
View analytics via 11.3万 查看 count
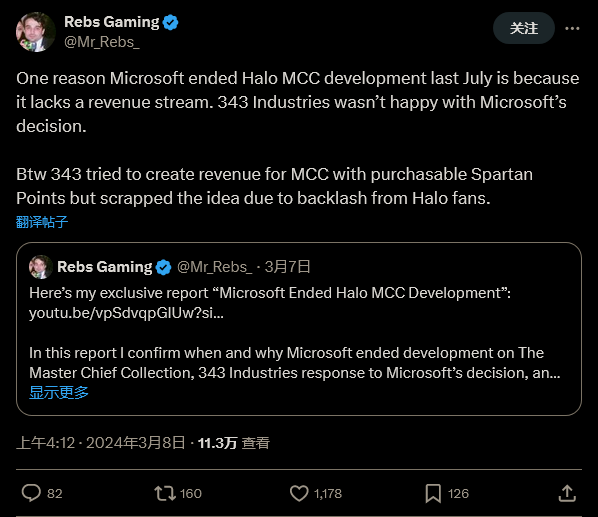coord(234,443)
